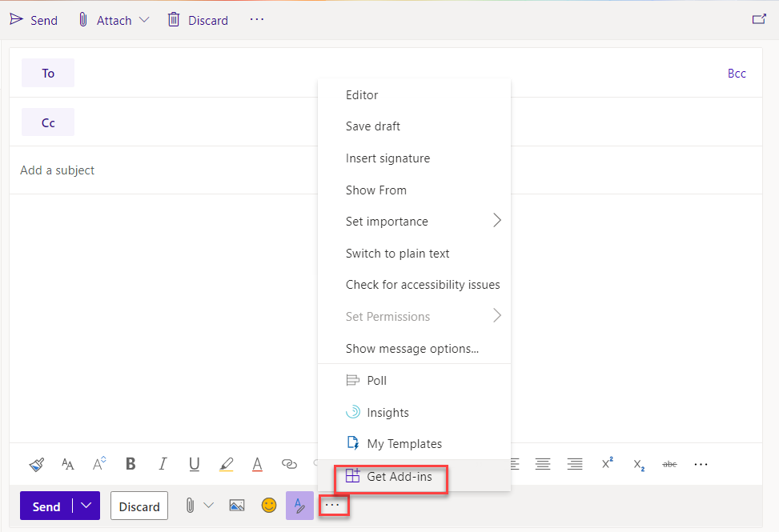This screenshot has height=532, width=779.
Task: Click the insert link icon
Action: pyautogui.click(x=289, y=464)
